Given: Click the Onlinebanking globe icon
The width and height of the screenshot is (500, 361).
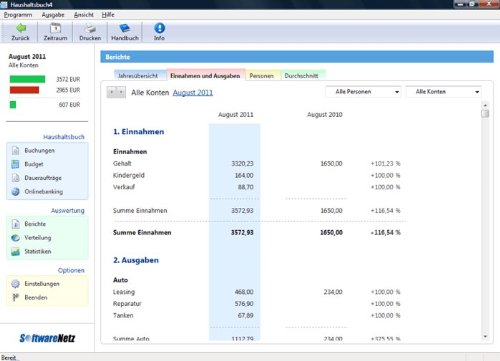Looking at the screenshot, I should (16, 192).
